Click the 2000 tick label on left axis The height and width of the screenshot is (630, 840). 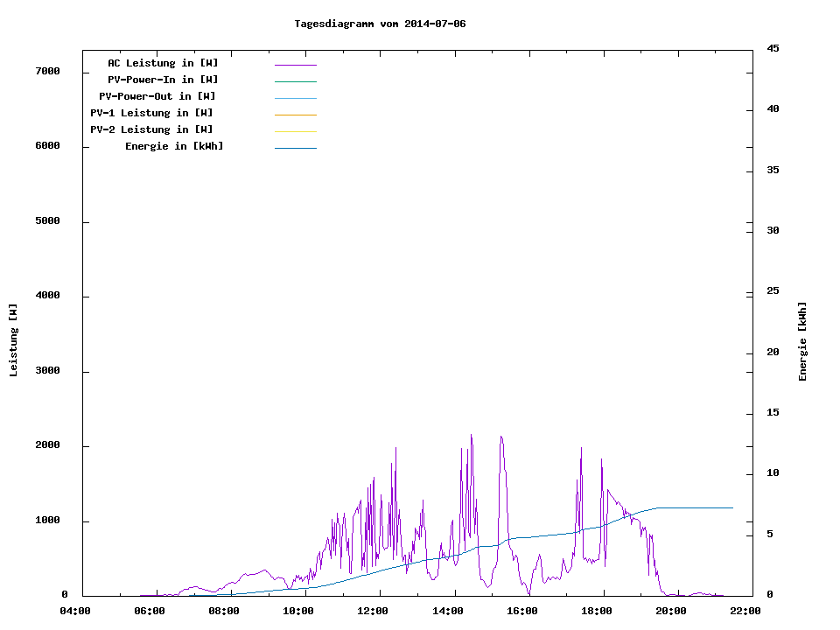click(47, 445)
